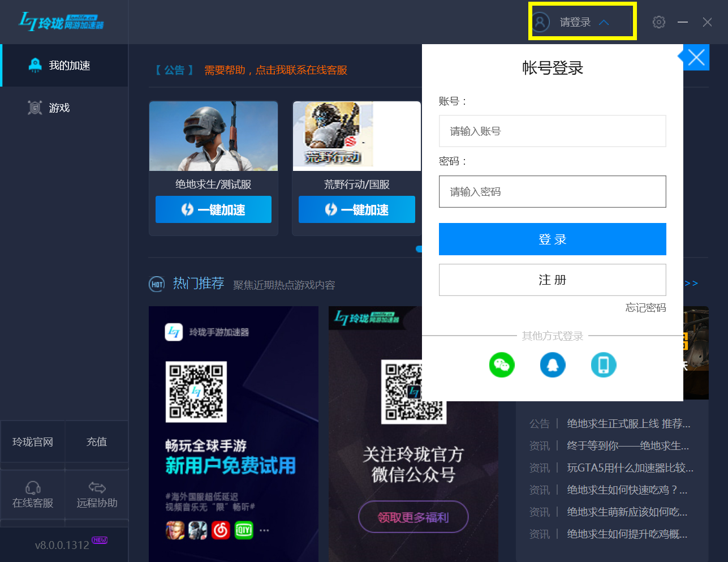Screen dimensions: 728x562
Task: Select the active carousel dot indicator
Action: pos(419,249)
